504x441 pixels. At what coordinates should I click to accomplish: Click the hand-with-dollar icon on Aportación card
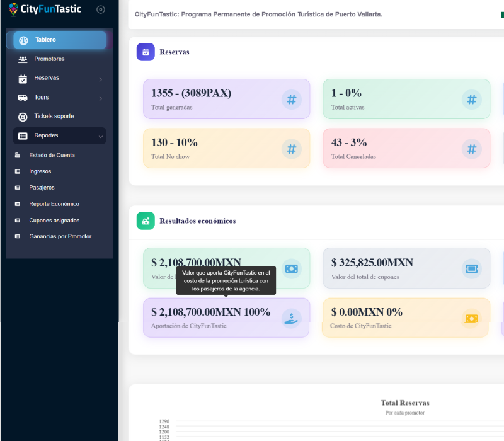pyautogui.click(x=291, y=318)
